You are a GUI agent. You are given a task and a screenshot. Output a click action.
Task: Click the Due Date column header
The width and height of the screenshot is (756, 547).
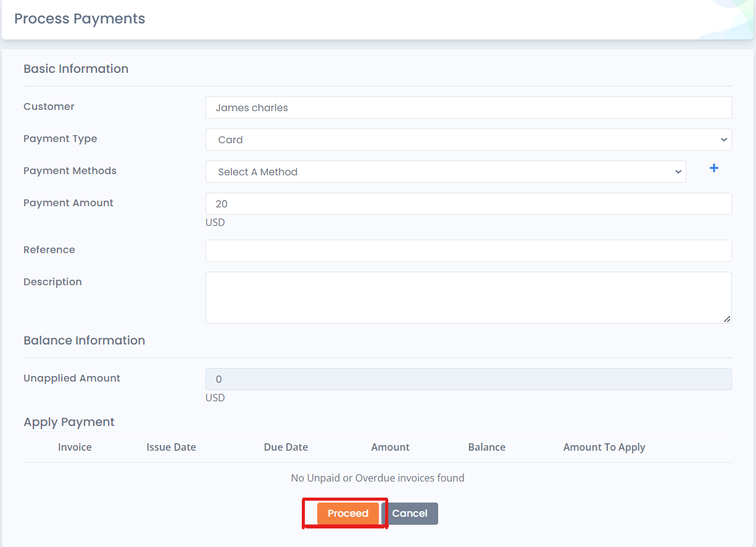[x=286, y=447]
